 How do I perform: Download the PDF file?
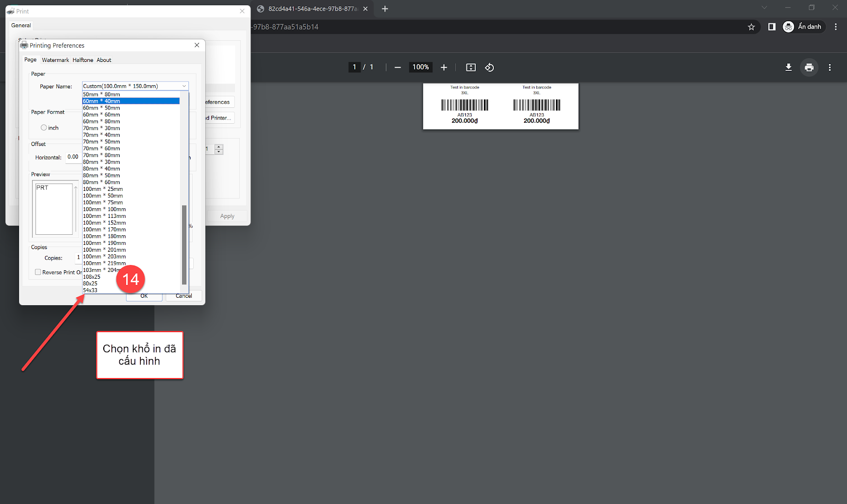tap(788, 67)
